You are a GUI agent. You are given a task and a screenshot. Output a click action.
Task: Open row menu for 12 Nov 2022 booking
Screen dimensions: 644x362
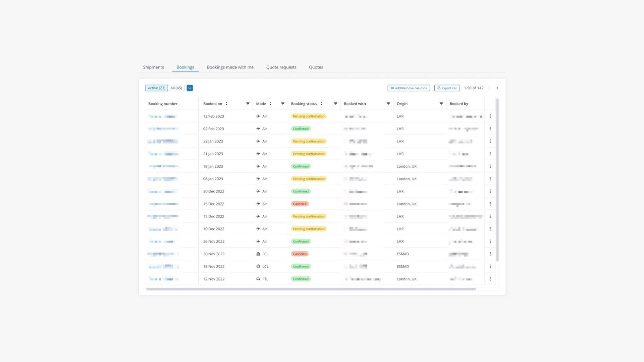(490, 279)
